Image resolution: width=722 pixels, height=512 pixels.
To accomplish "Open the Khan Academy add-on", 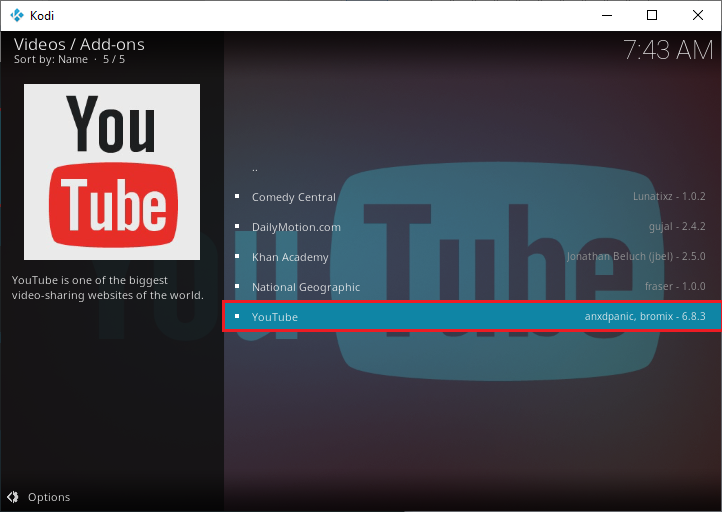I will [x=472, y=257].
